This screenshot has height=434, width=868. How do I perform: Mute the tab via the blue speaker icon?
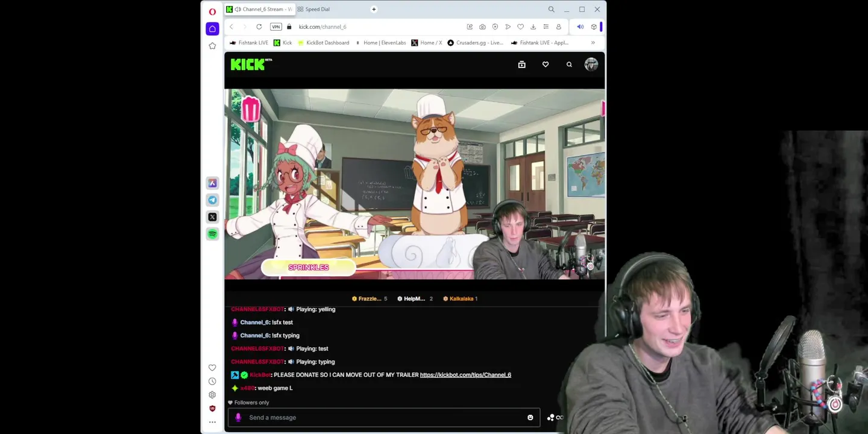point(580,27)
